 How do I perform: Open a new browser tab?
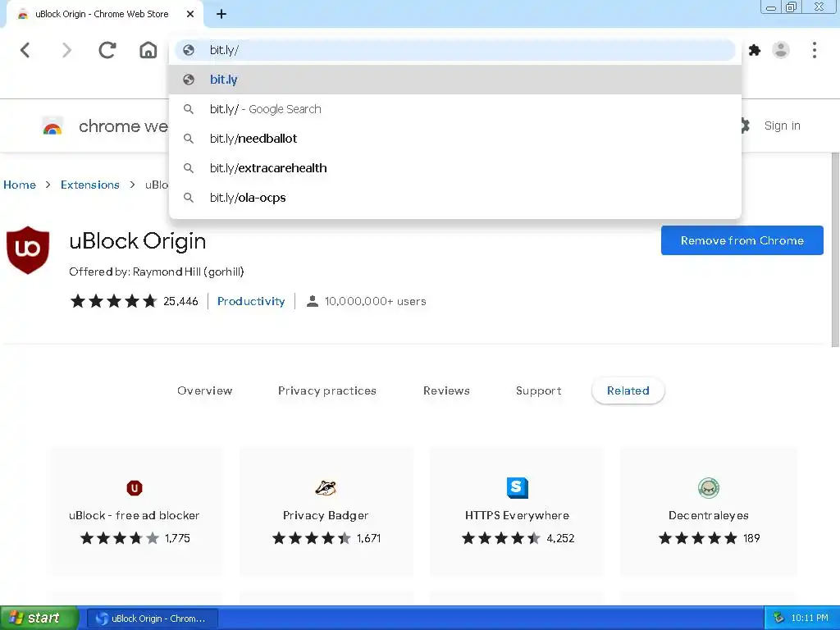(x=221, y=14)
